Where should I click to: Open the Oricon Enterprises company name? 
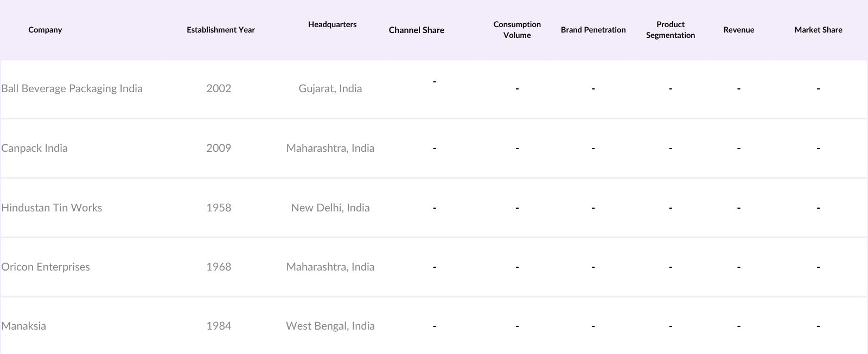[46, 267]
